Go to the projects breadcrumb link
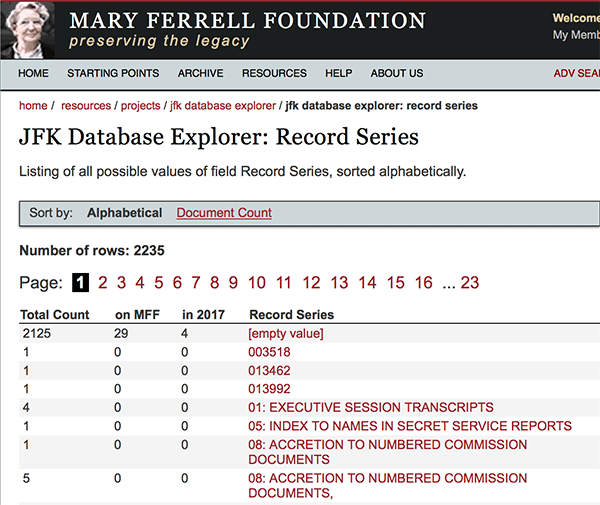This screenshot has width=600, height=505. (140, 106)
